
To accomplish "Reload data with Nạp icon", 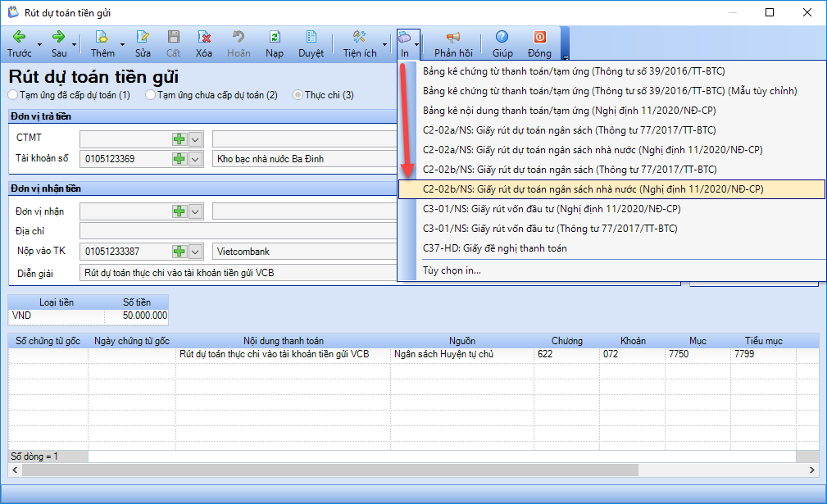I will (x=275, y=36).
